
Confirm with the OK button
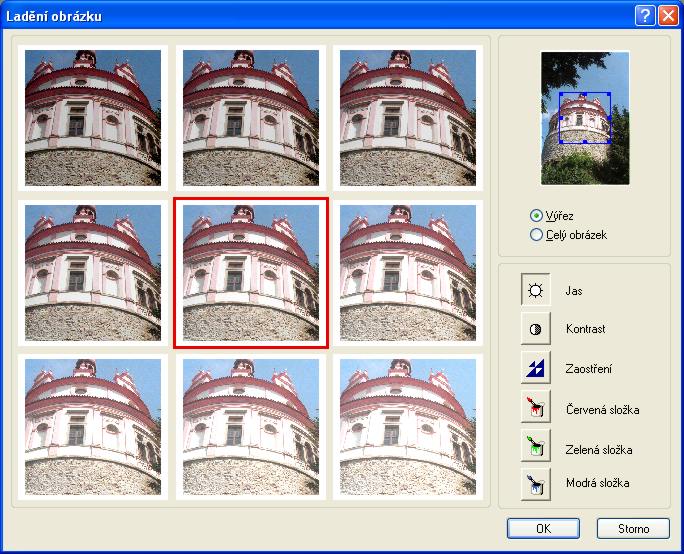[543, 529]
